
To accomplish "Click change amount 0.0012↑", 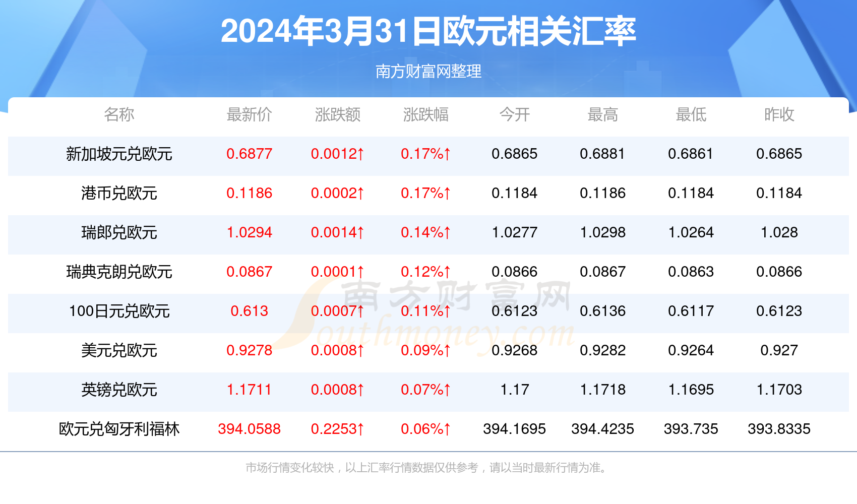I will (x=337, y=154).
